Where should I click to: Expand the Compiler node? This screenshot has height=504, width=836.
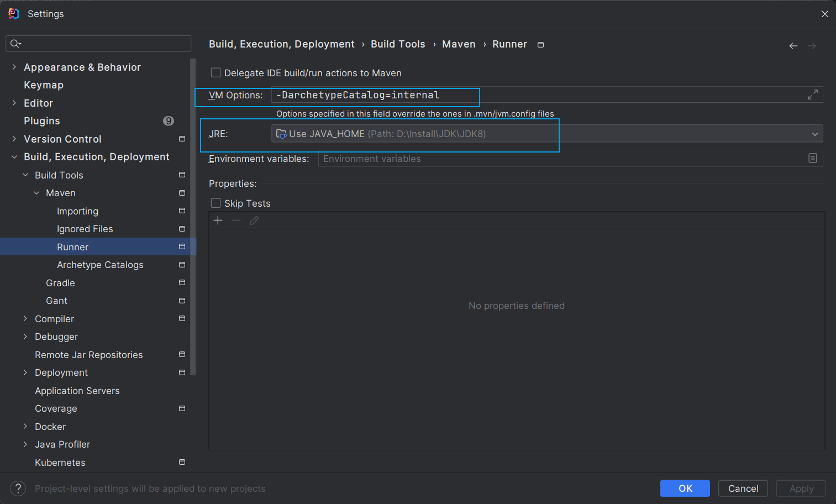pos(25,318)
